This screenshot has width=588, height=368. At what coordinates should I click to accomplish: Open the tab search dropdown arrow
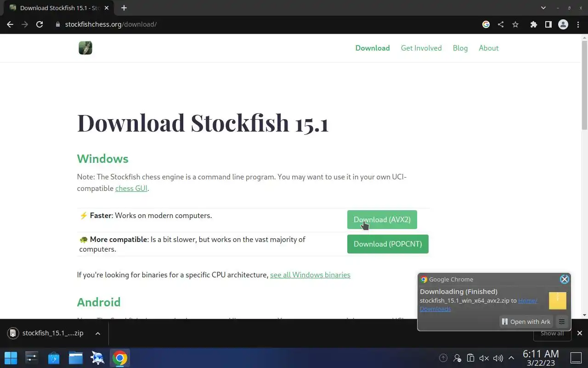point(543,8)
